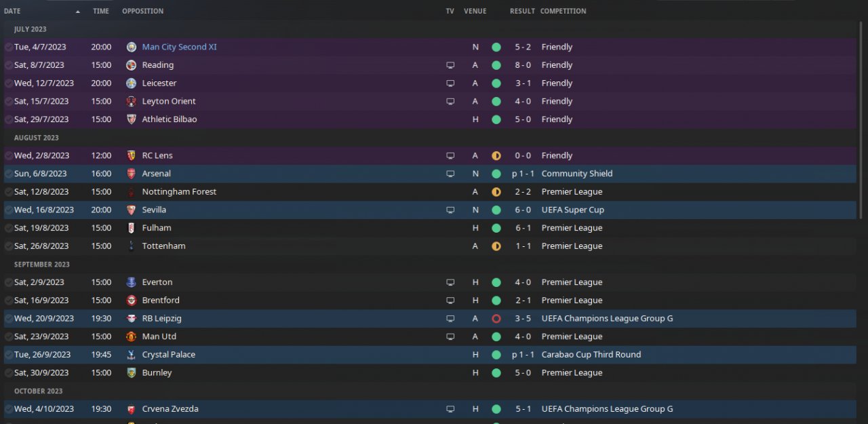
Task: Sort by the Opposition column header
Action: pyautogui.click(x=142, y=11)
